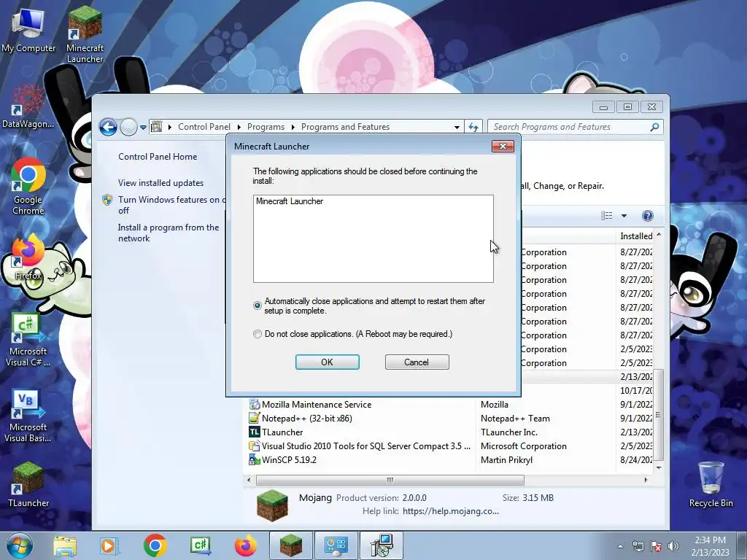Click Programs and Features breadcrumb

(x=345, y=127)
